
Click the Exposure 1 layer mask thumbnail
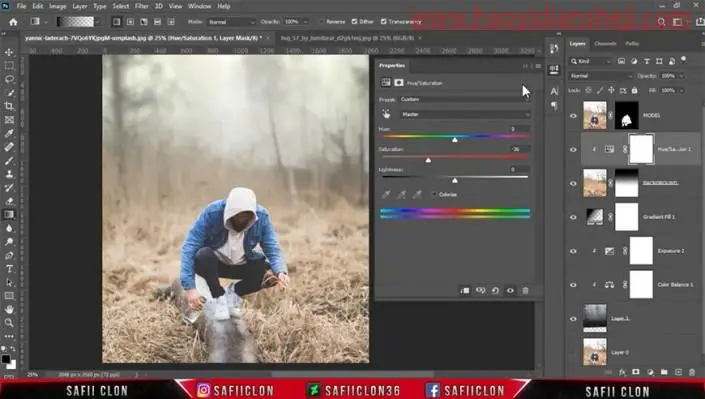[641, 251]
